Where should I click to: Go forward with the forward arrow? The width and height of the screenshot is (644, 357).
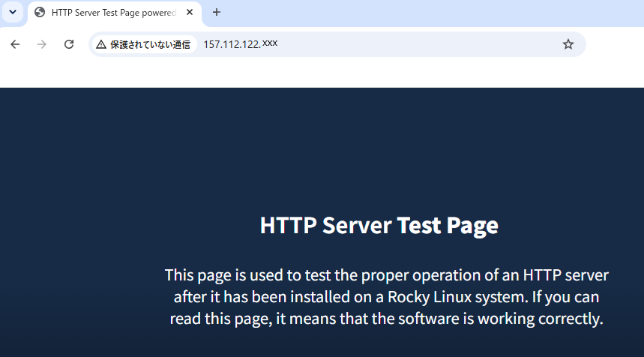pyautogui.click(x=42, y=44)
